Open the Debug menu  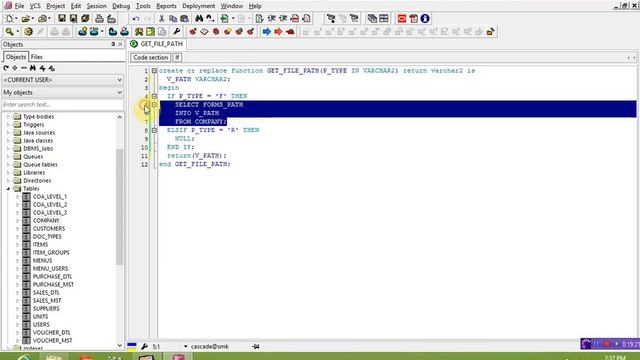tap(121, 6)
